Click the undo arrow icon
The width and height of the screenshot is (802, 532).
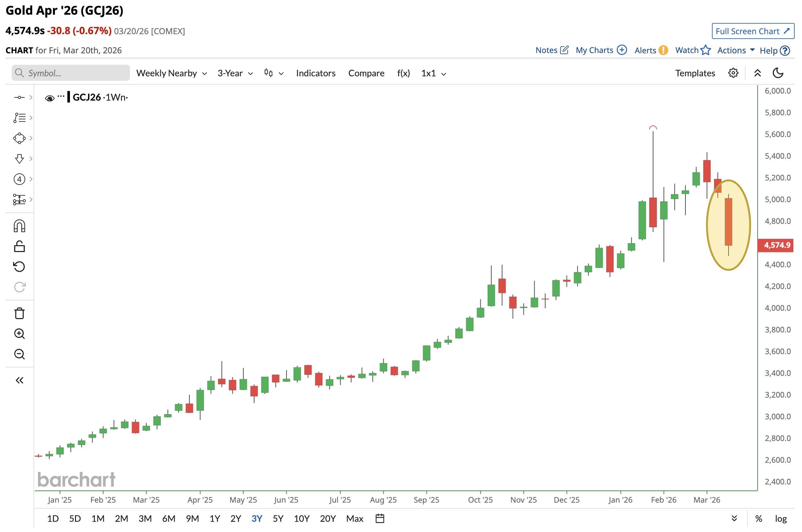[x=19, y=267]
